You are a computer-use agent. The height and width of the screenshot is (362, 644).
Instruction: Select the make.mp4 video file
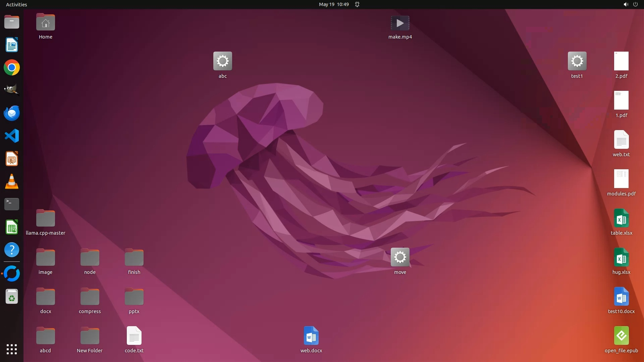(400, 23)
